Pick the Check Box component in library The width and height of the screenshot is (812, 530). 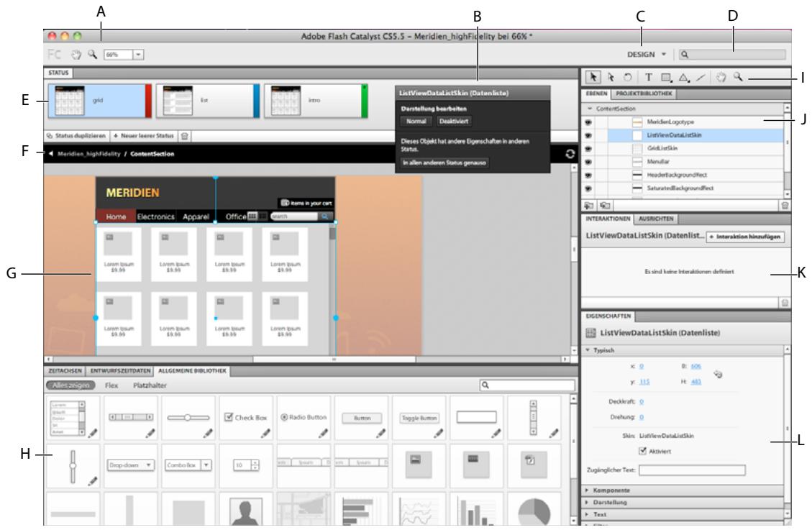(246, 418)
